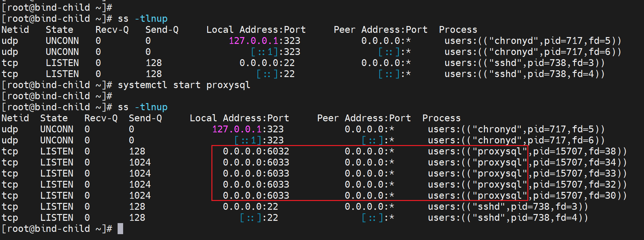Click the second "ss -tlnup" command
The image size is (644, 240).
click(x=142, y=107)
